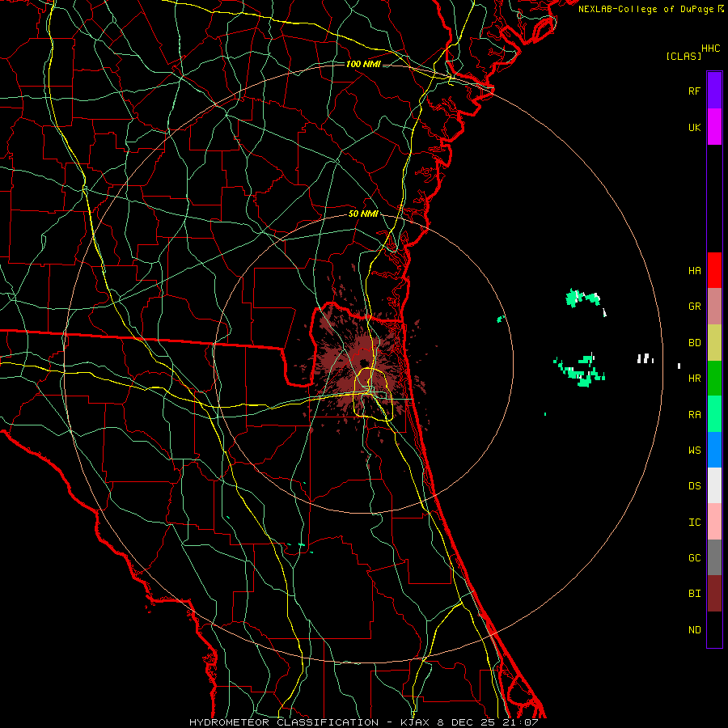Viewport: 728px width, 728px height.
Task: Click the '[CLAS]' label above the legend
Action: pos(684,56)
